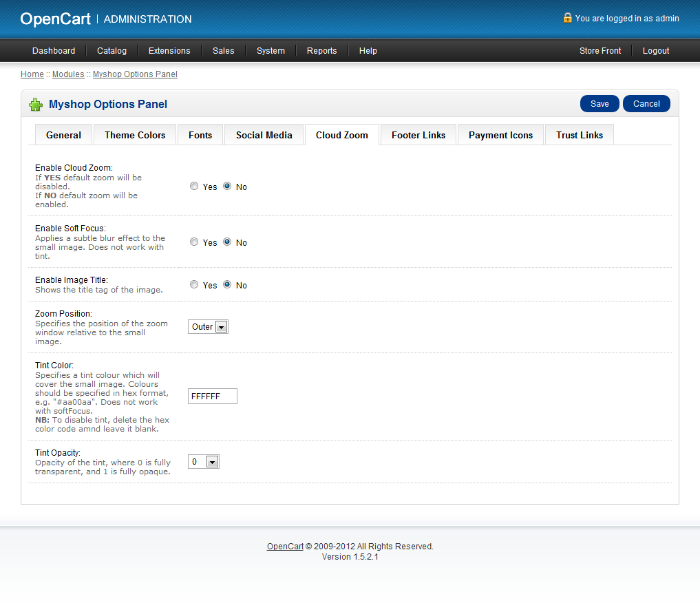Click the 'Zoom Position:' label
Screen dimensions: 700x603
click(63, 313)
